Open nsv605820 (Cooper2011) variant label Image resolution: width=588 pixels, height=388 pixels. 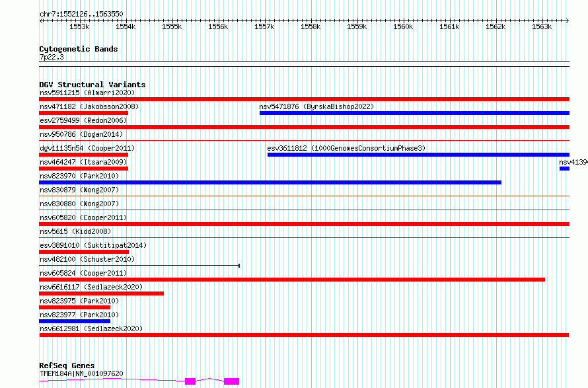coord(83,217)
